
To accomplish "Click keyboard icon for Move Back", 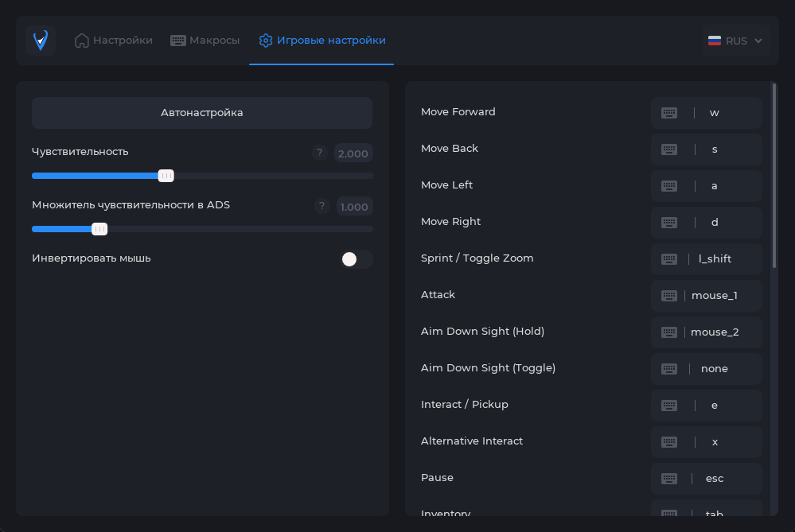I will 669,149.
